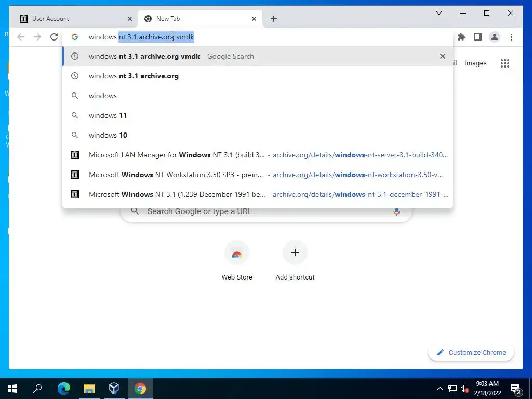Choose 'windows nt 3.1 archive.org' history suggestion
Viewport: 532px width, 399px height.
tap(258, 76)
